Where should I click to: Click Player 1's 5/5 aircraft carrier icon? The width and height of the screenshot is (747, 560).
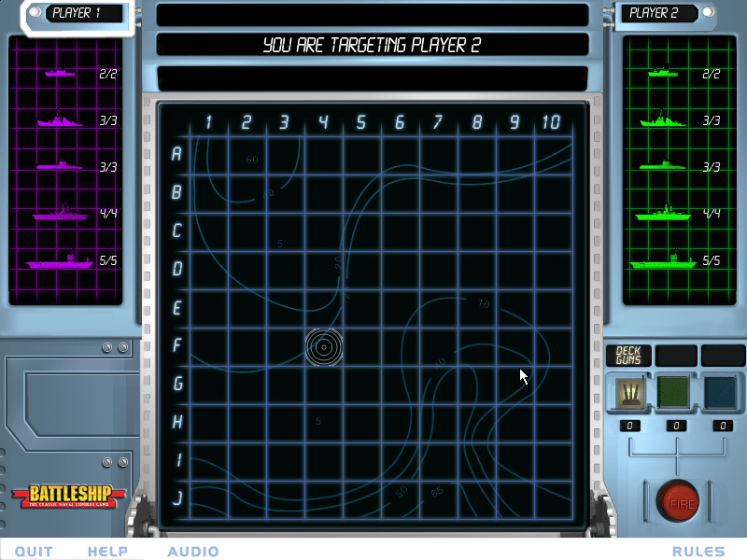click(x=60, y=259)
